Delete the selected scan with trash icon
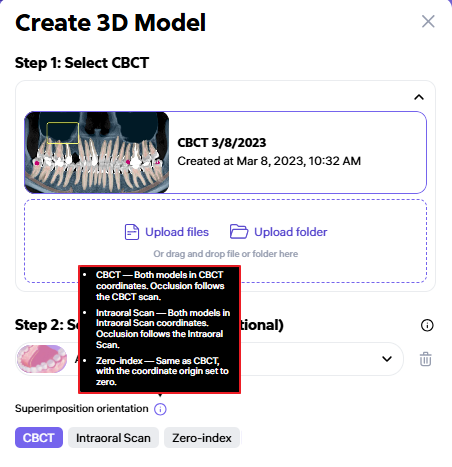 click(425, 359)
